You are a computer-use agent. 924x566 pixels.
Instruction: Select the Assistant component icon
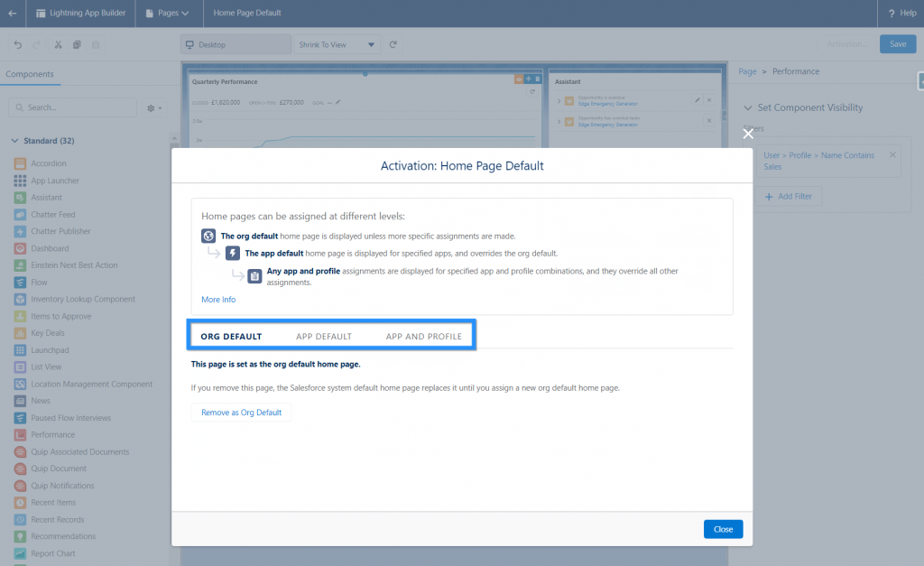(x=20, y=198)
